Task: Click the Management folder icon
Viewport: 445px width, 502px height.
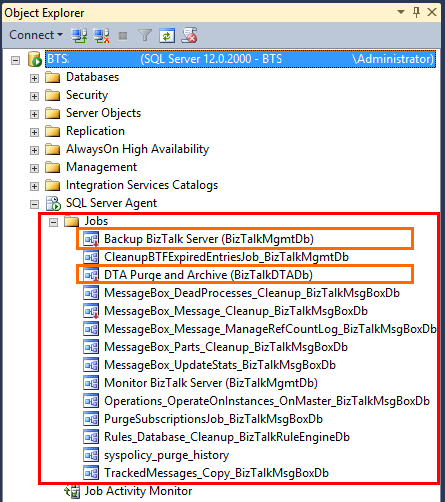Action: coord(52,167)
